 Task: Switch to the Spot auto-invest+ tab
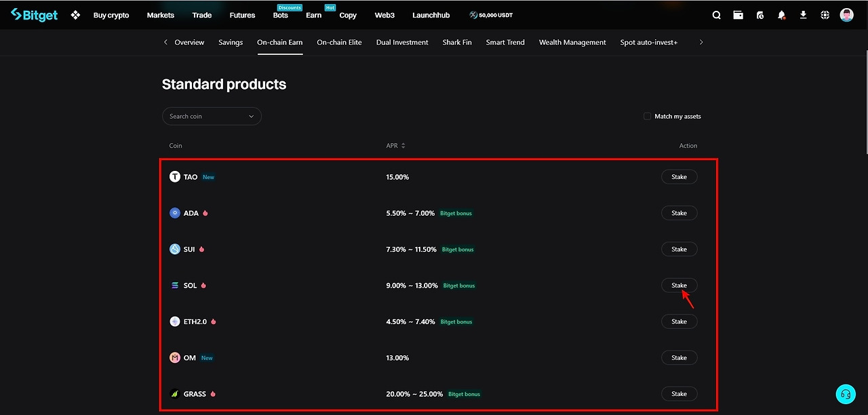(x=649, y=42)
